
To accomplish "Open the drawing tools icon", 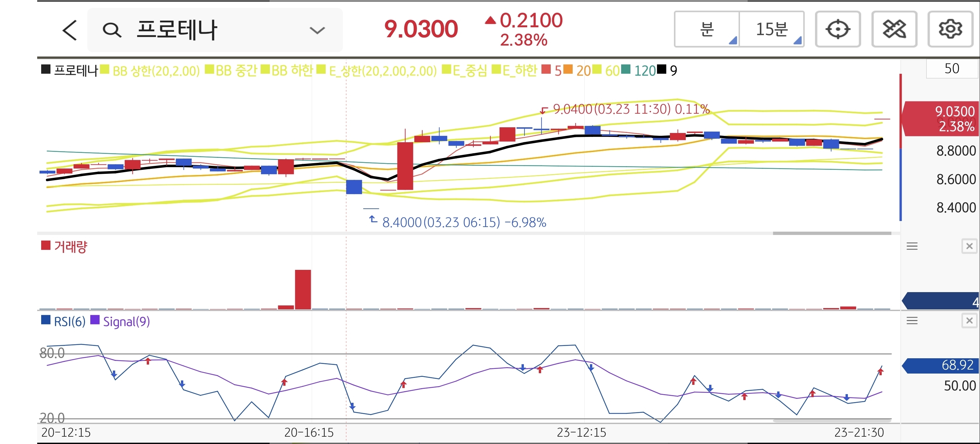I will click(894, 29).
